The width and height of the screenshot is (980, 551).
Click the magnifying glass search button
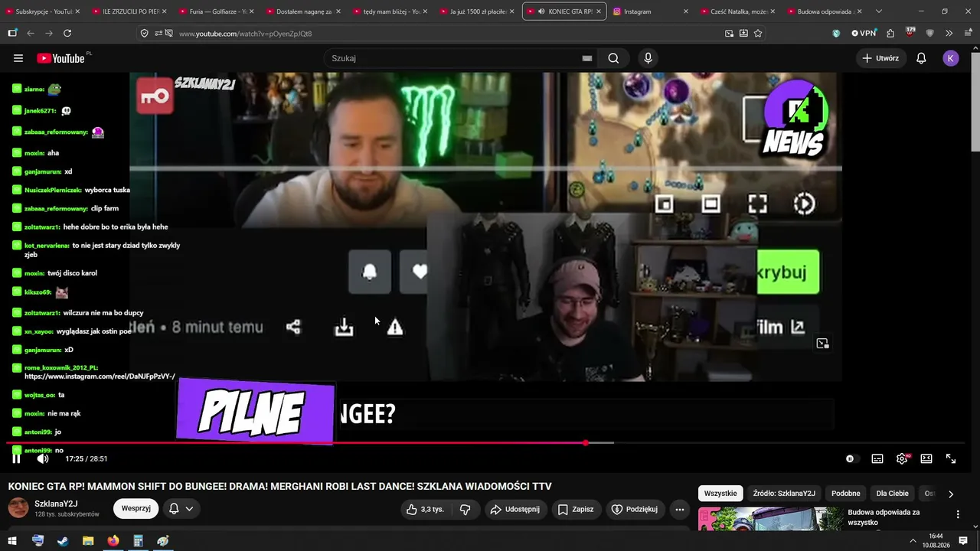613,58
